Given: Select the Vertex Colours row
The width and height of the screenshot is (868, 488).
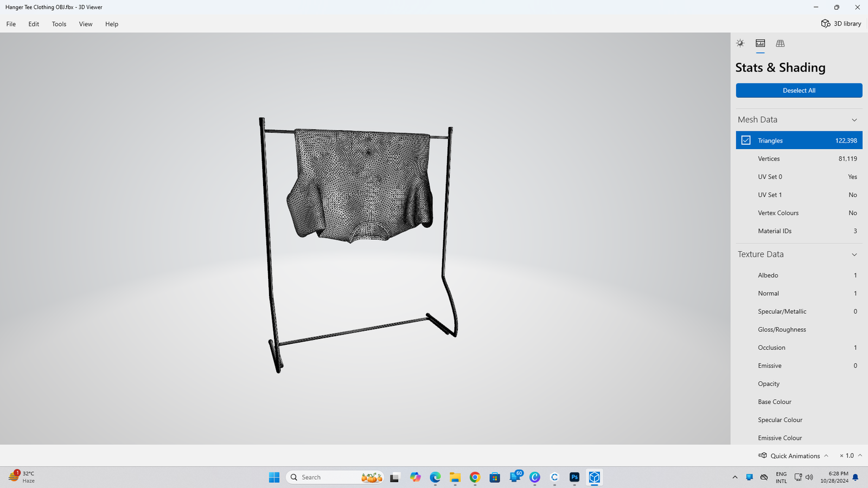Looking at the screenshot, I should pos(799,213).
